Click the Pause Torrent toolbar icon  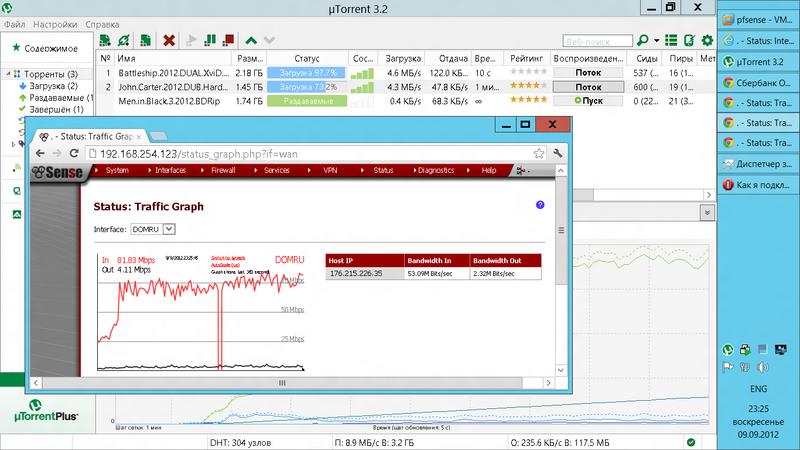(x=210, y=40)
